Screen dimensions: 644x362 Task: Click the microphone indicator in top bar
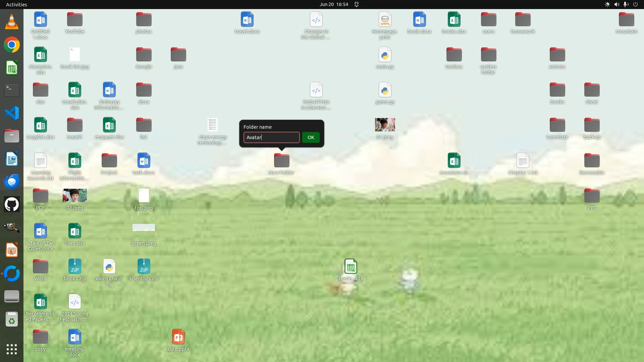pos(626,4)
